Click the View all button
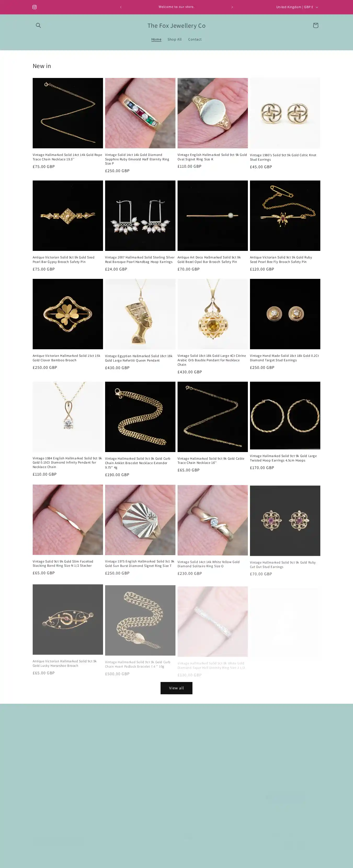The height and width of the screenshot is (868, 353). tap(176, 688)
